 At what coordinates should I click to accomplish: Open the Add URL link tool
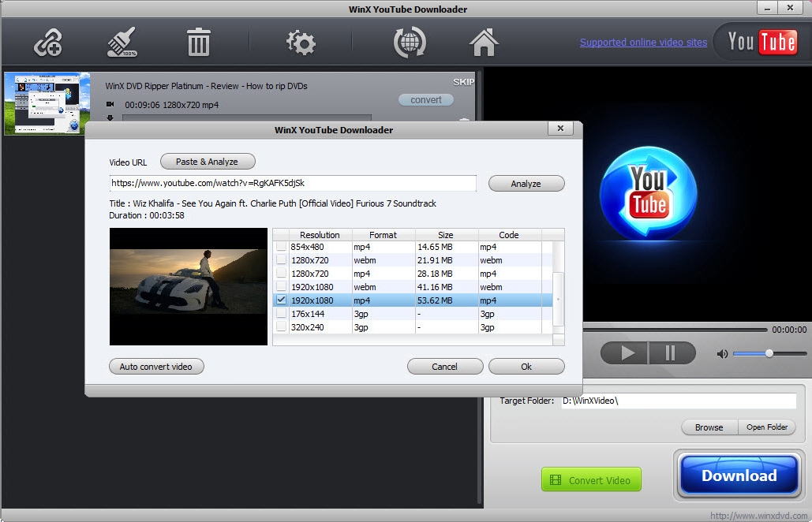click(x=47, y=43)
